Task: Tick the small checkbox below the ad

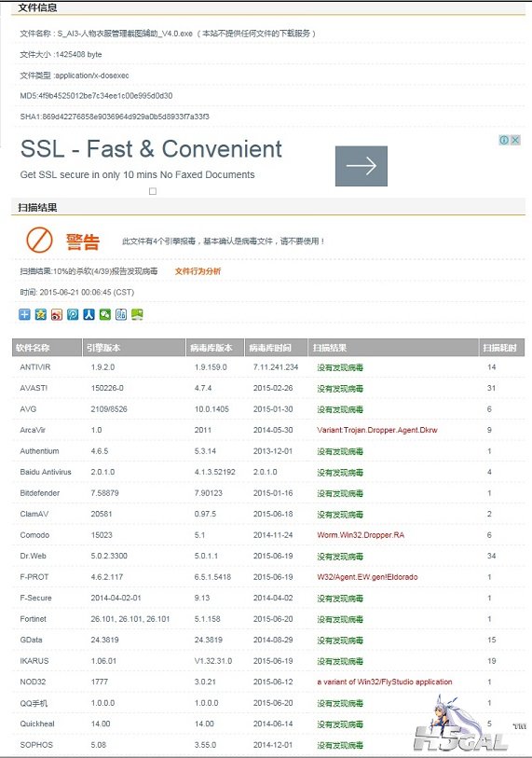Action: tap(153, 191)
